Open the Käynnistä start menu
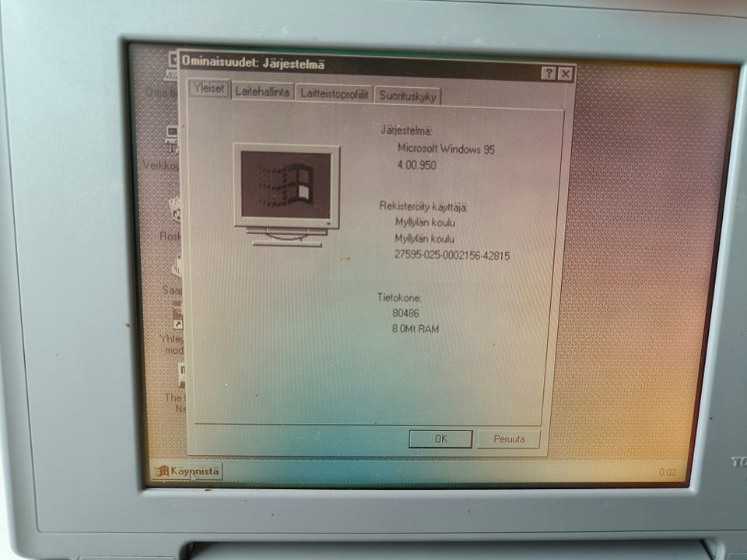Screen dimensions: 747x560 coord(187,471)
